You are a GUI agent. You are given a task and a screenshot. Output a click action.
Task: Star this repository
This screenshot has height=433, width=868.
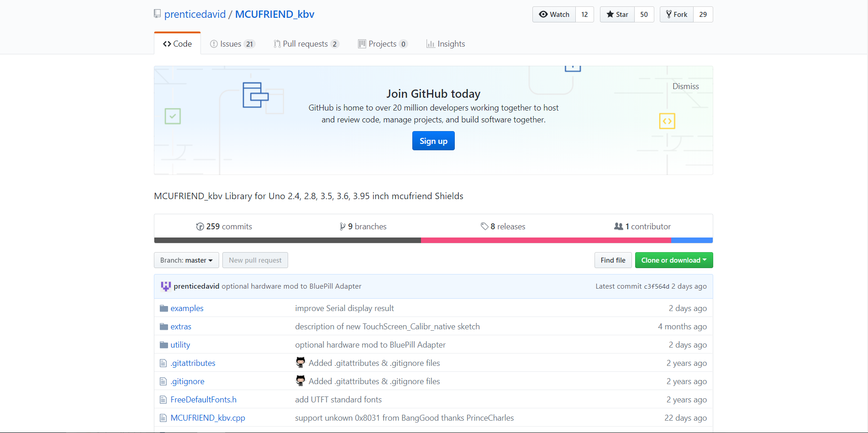(x=617, y=15)
